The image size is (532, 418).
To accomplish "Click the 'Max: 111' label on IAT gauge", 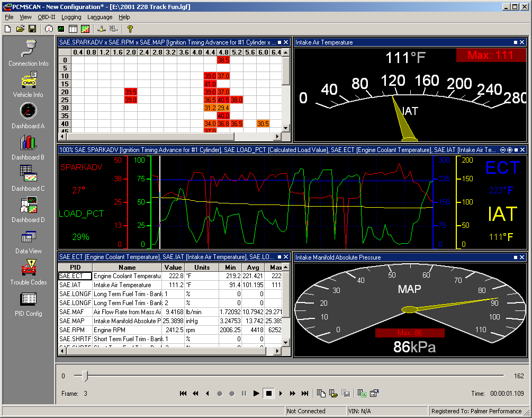I will 491,55.
